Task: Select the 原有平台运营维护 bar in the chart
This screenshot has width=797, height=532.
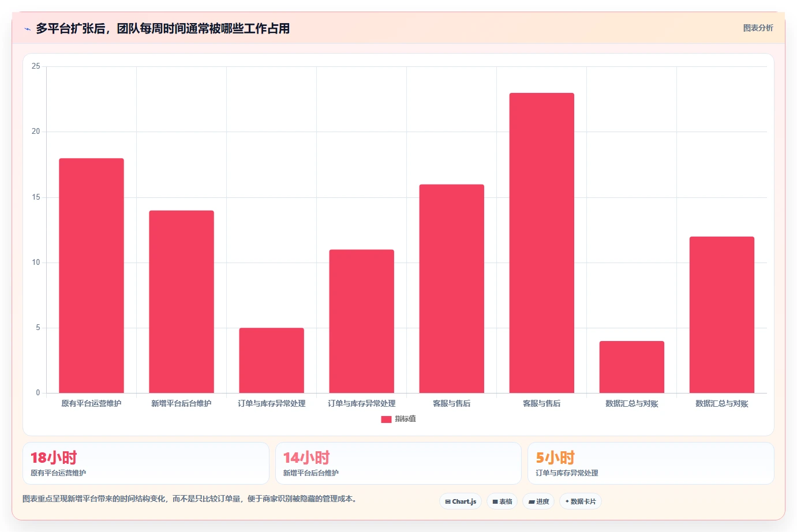Action: tap(91, 276)
